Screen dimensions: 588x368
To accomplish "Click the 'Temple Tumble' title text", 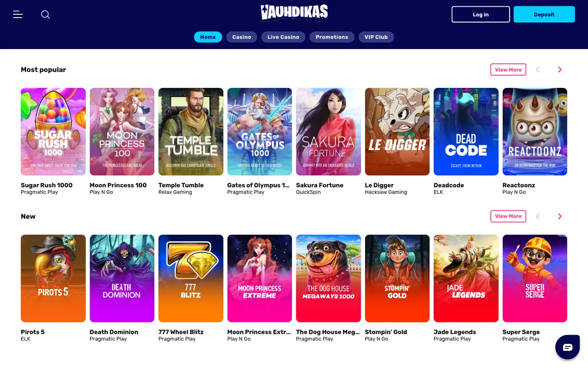I will click(181, 185).
